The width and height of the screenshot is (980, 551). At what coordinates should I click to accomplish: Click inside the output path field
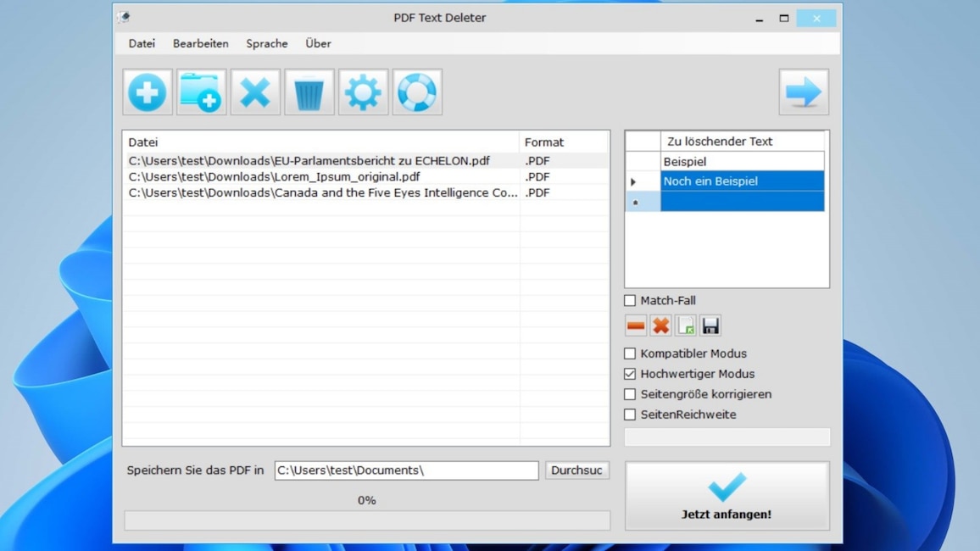tap(405, 470)
